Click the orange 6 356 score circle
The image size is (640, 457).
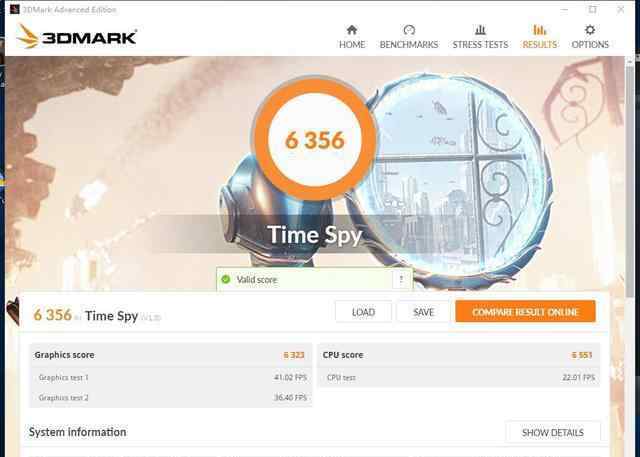(x=314, y=139)
